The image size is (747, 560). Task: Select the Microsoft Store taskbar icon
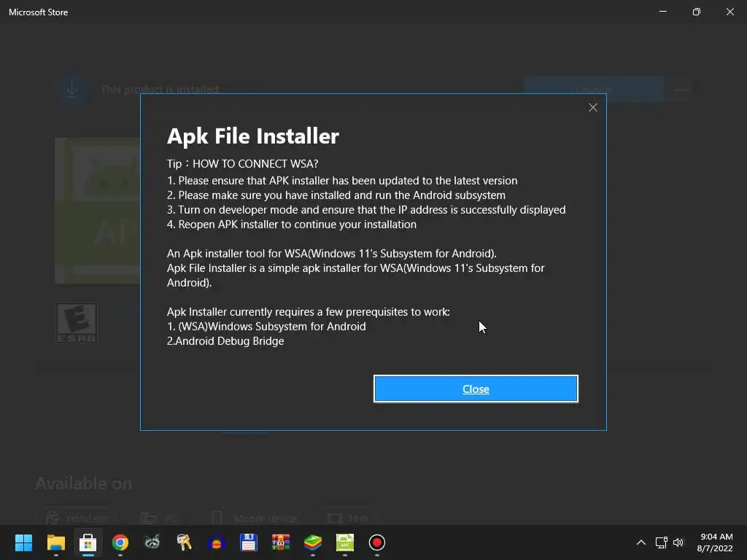88,542
